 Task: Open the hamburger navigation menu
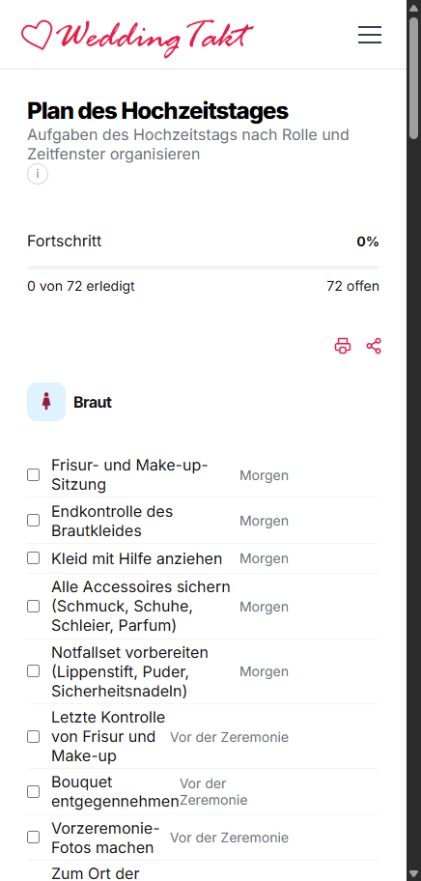click(369, 35)
